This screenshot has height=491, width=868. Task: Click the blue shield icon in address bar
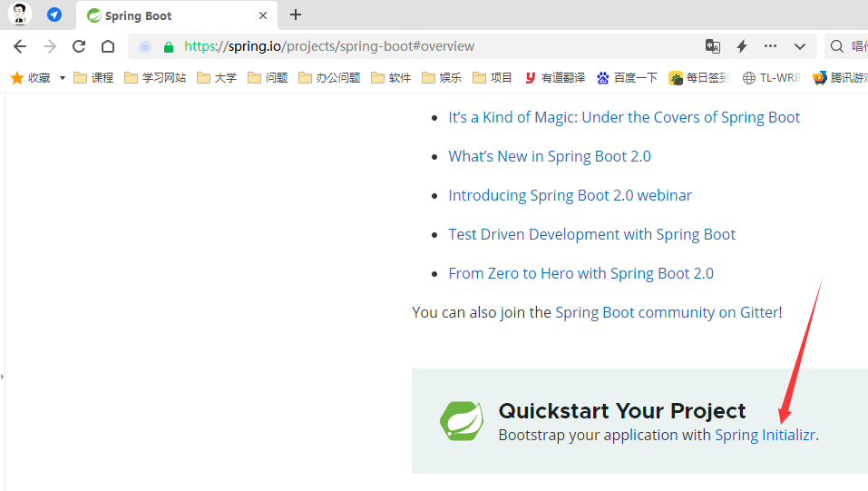145,47
